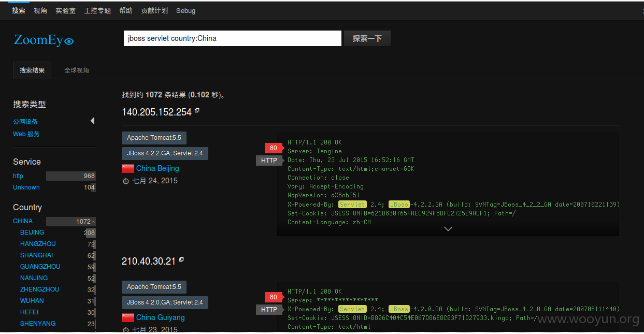Click the WapVersion: aXBob25l line
644x334 pixels.
tap(323, 195)
